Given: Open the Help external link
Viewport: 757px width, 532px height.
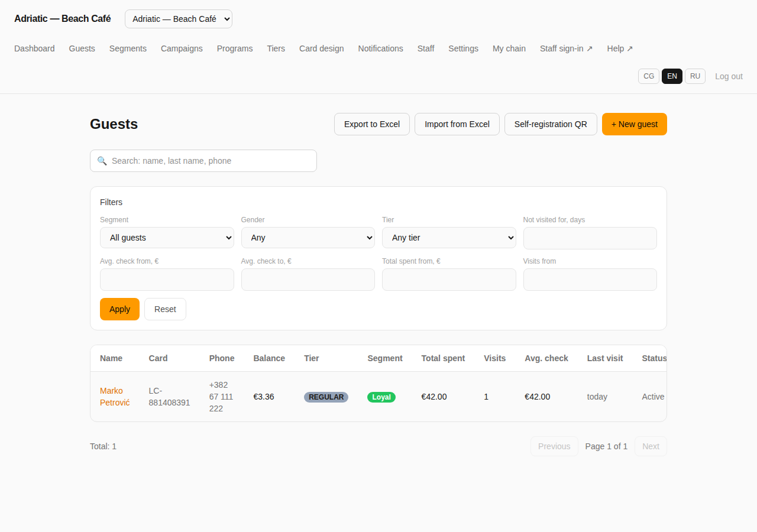Looking at the screenshot, I should click(x=620, y=48).
